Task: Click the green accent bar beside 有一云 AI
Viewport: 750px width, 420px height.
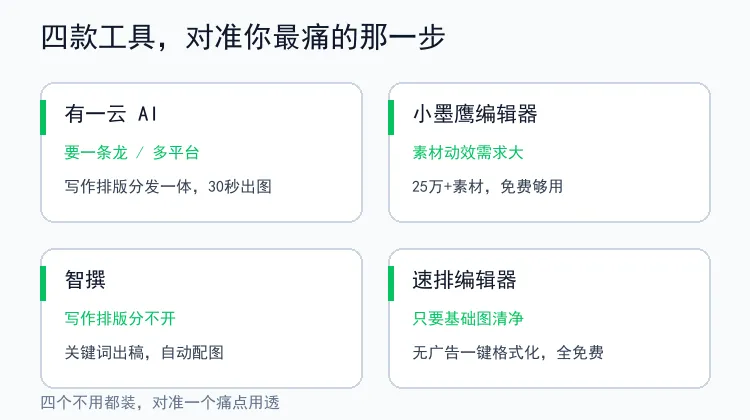Action: click(x=43, y=118)
